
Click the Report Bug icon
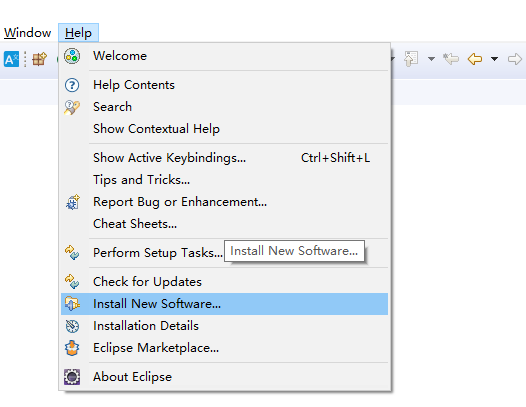[73, 202]
